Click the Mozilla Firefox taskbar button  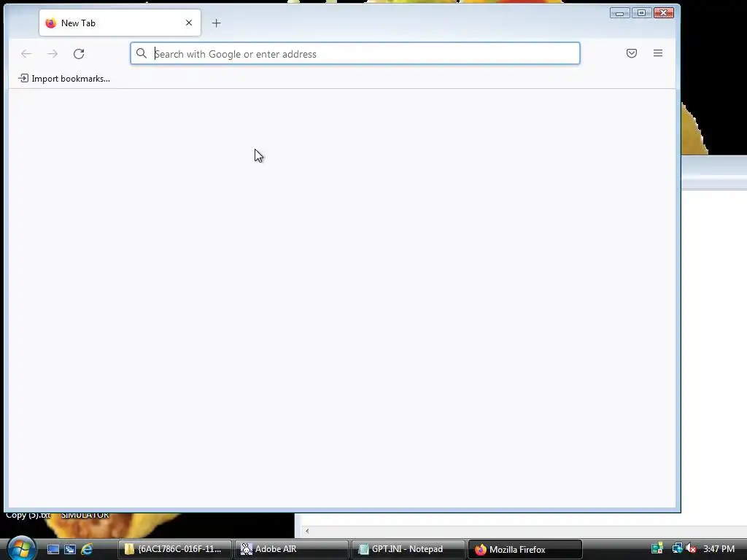click(x=525, y=549)
